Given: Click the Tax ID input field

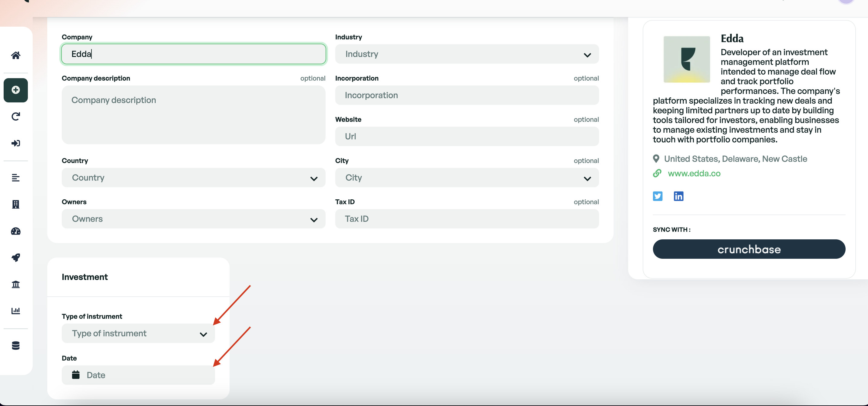Looking at the screenshot, I should [x=467, y=219].
